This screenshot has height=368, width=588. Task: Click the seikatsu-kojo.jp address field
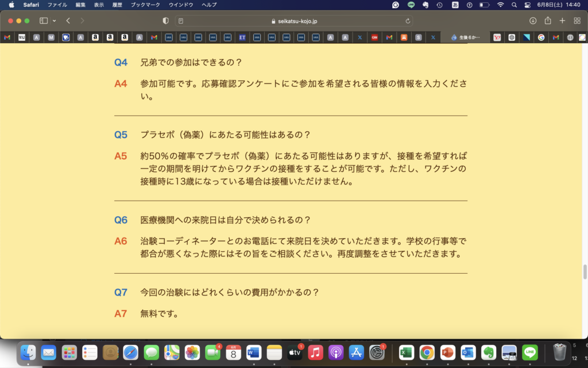pyautogui.click(x=294, y=21)
